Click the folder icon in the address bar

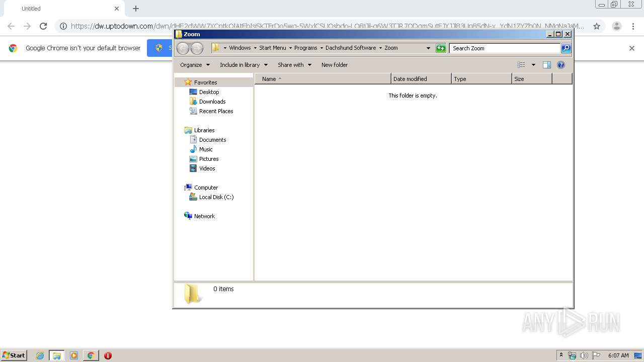[x=216, y=48]
